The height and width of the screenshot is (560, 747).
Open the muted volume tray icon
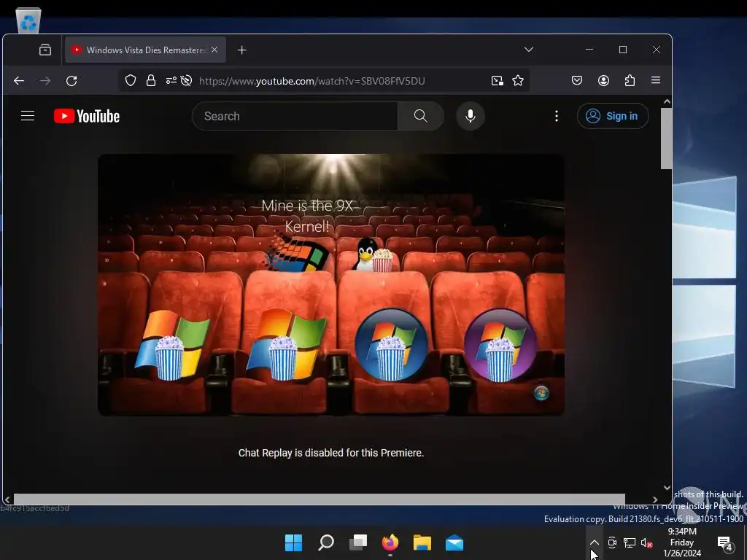click(646, 542)
